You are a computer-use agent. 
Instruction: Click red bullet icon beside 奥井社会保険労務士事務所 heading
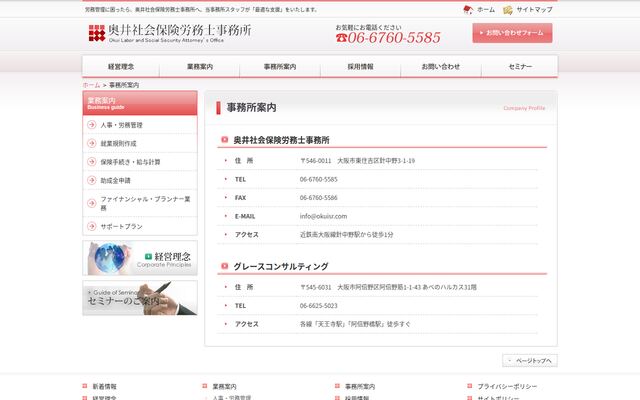224,140
